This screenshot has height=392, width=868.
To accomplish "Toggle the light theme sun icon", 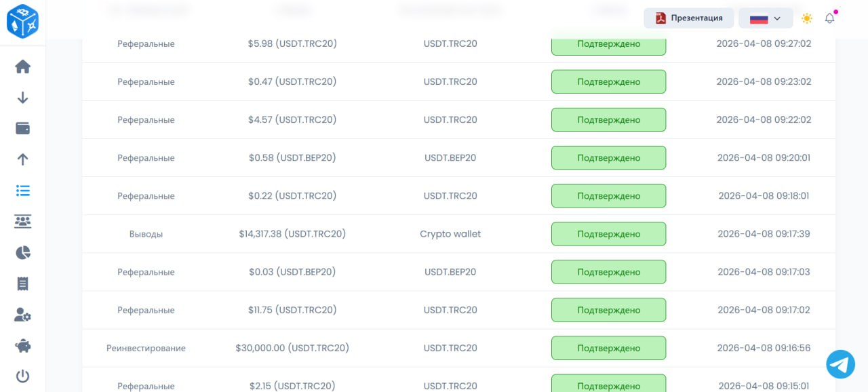I will tap(806, 18).
